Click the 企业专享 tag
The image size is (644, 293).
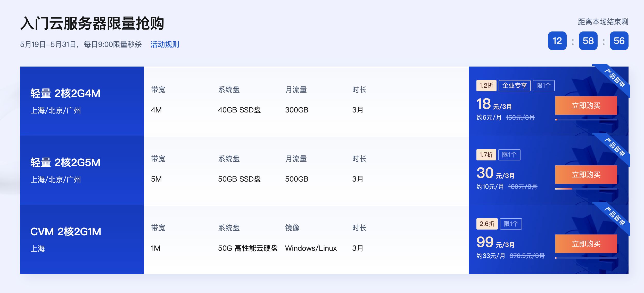pyautogui.click(x=514, y=86)
